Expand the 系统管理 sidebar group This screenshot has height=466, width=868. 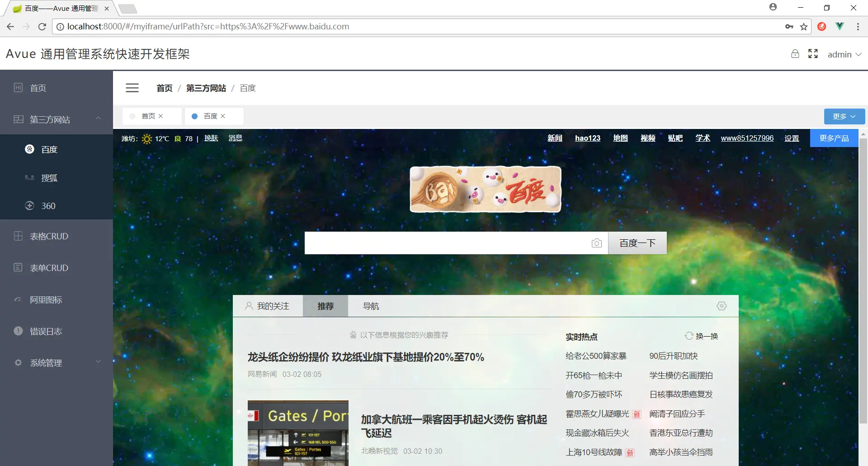57,363
